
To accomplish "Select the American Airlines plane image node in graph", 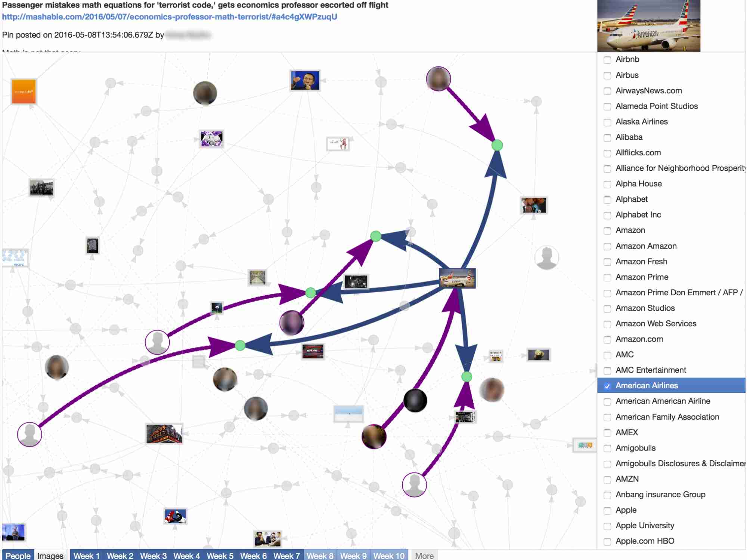I will (x=457, y=278).
